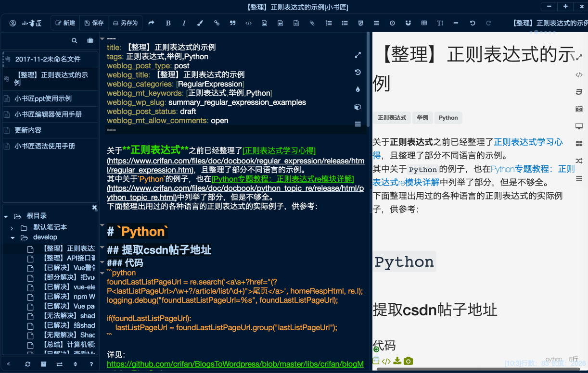Open 小书匠语法使用手册 in the file list

pyautogui.click(x=50, y=146)
